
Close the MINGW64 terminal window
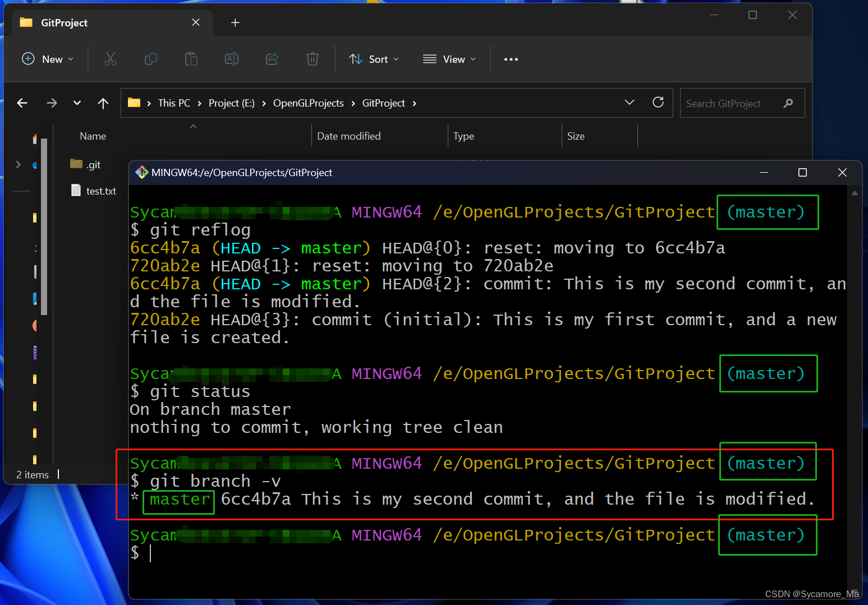click(842, 173)
